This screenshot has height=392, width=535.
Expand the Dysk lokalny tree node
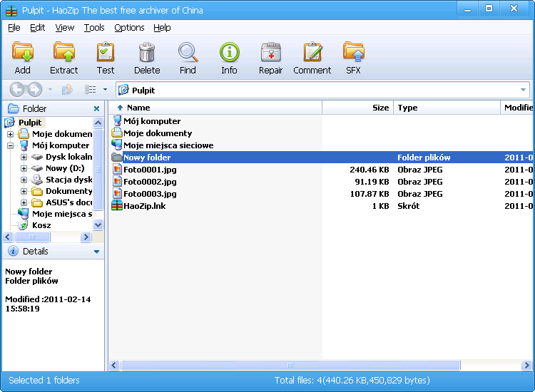click(x=24, y=157)
